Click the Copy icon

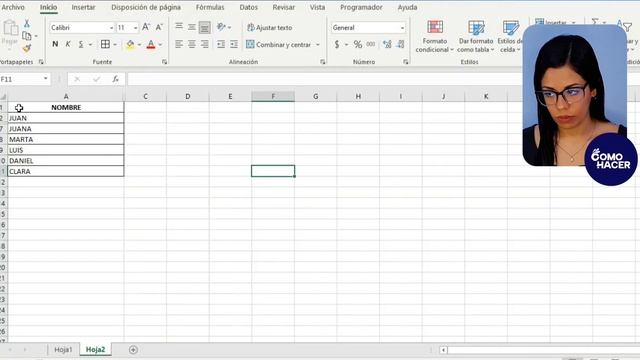(x=27, y=36)
